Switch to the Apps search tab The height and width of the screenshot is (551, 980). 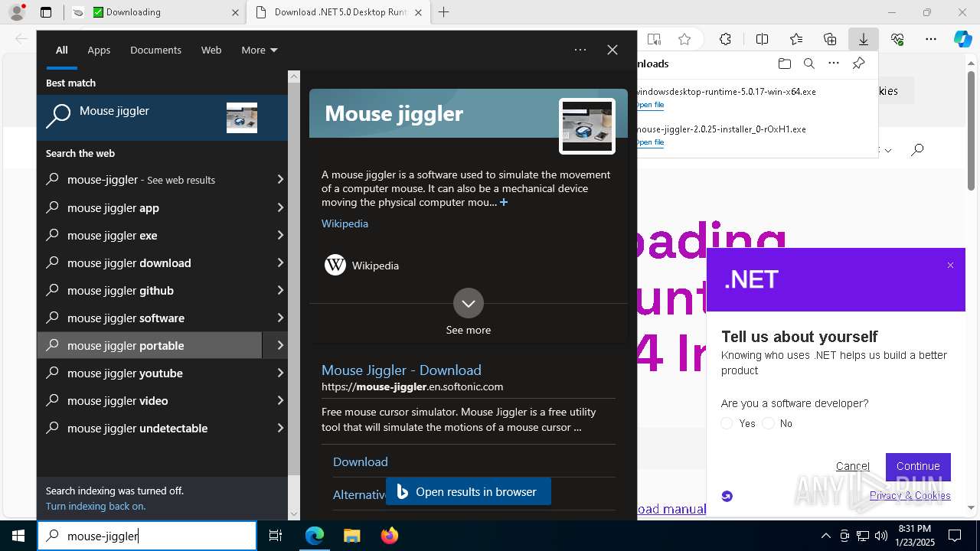(x=99, y=50)
